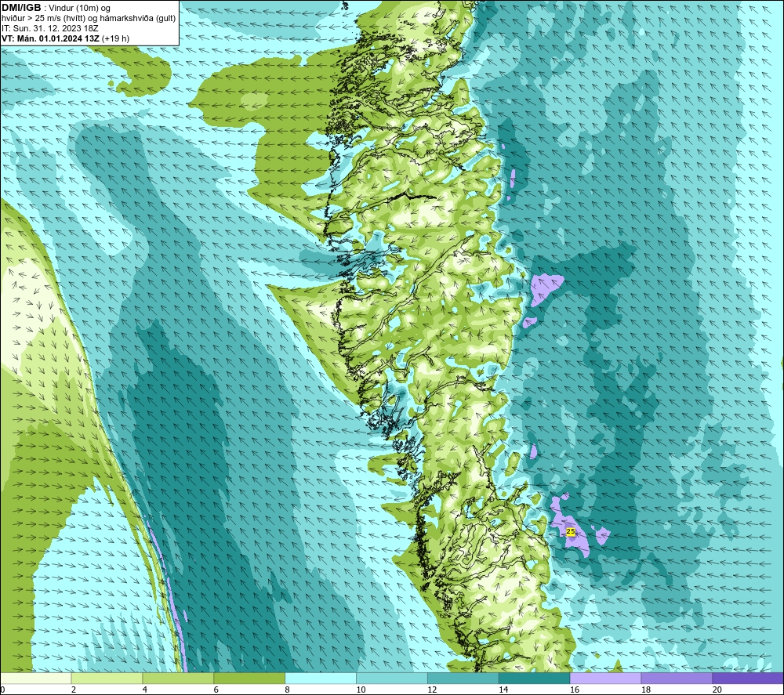Click the scale label 18

point(645,690)
